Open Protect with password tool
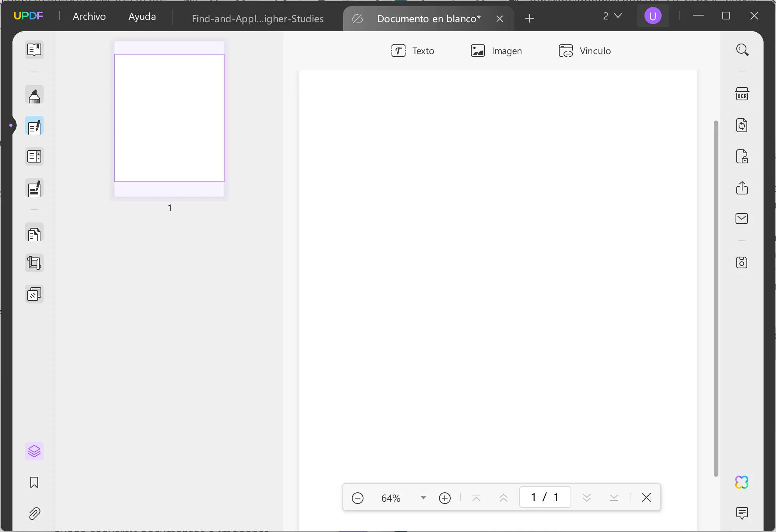This screenshot has height=532, width=776. coord(742,157)
